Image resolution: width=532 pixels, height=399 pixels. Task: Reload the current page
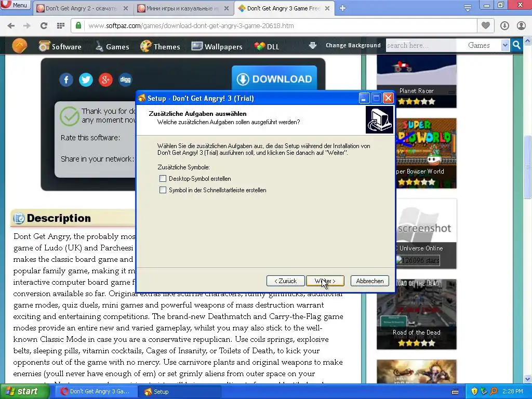[x=44, y=26]
